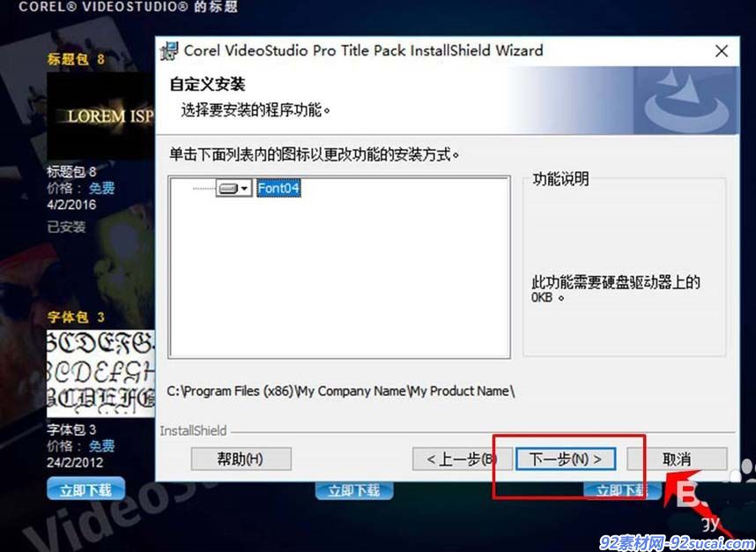Cancel the installation with the 取消 button
The height and width of the screenshot is (552, 756).
click(x=677, y=459)
